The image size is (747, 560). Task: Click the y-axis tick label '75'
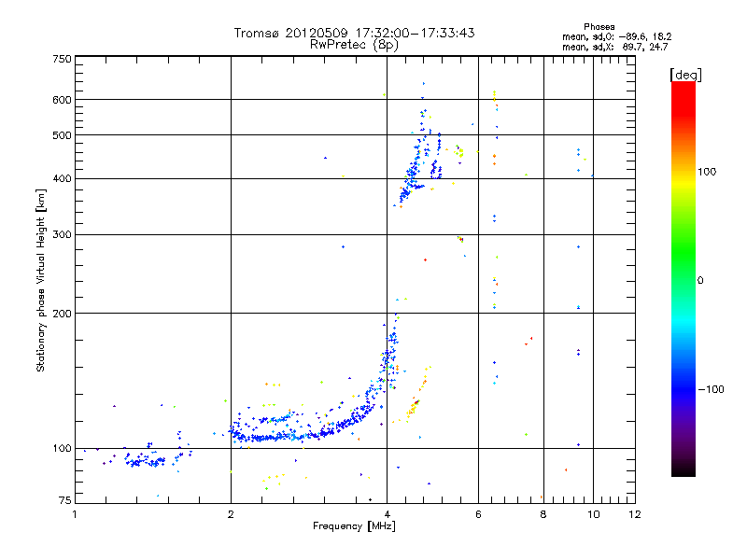(65, 500)
